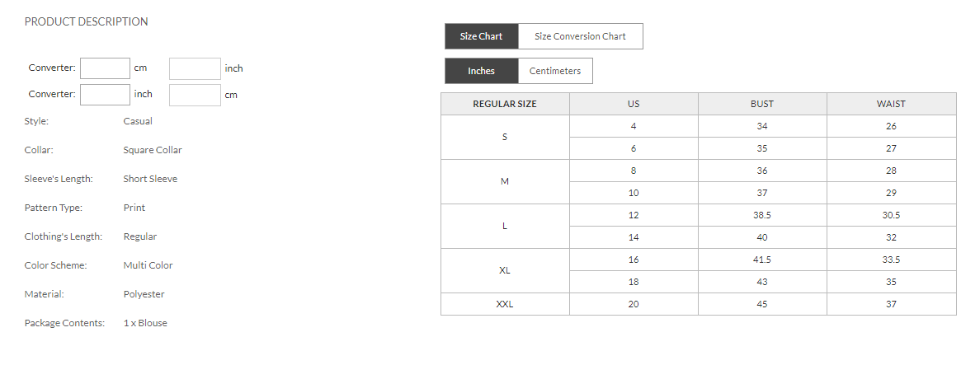Click the second converter cm output field

coord(195,95)
